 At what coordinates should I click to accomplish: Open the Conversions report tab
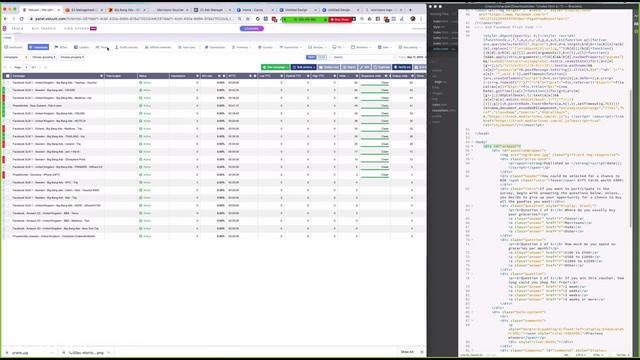215,47
